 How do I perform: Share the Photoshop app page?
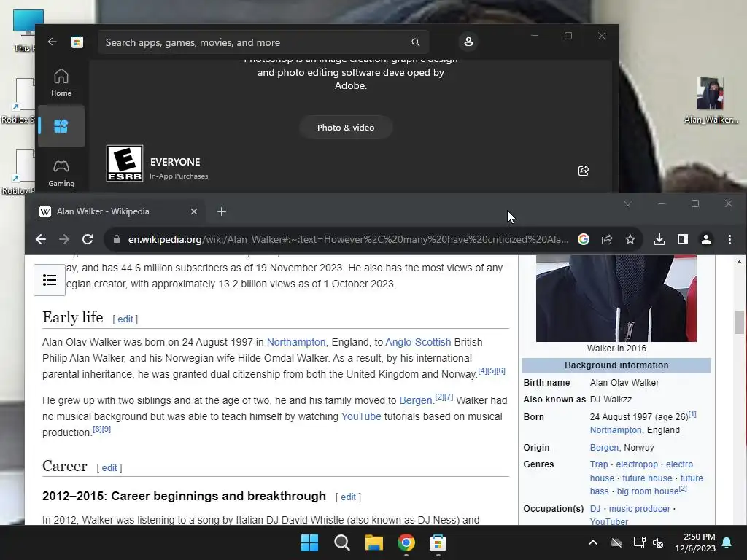tap(584, 171)
